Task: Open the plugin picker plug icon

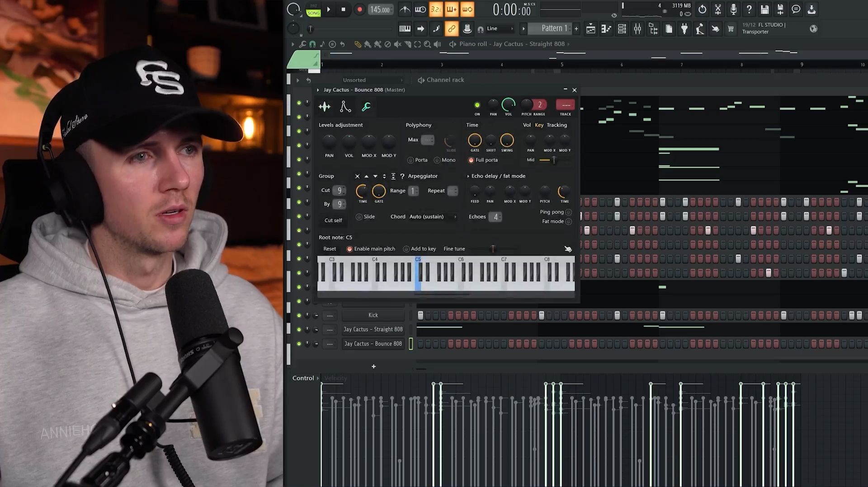Action: (684, 29)
